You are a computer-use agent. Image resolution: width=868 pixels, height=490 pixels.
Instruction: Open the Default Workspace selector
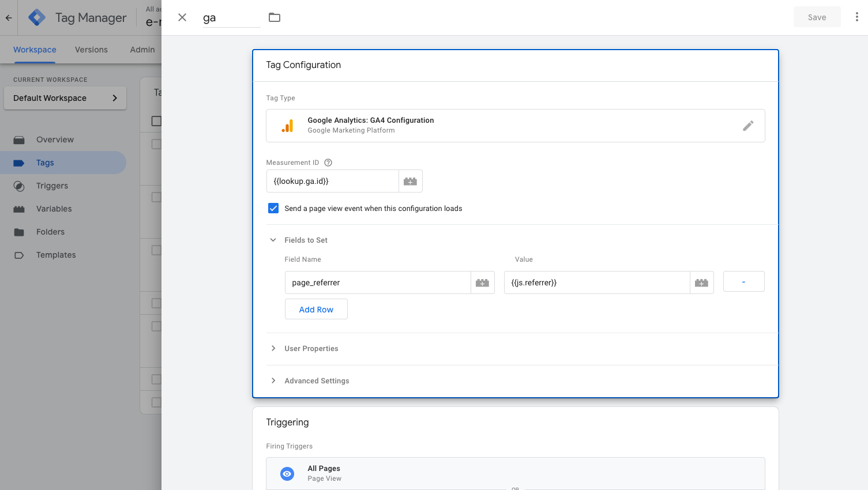tap(65, 98)
